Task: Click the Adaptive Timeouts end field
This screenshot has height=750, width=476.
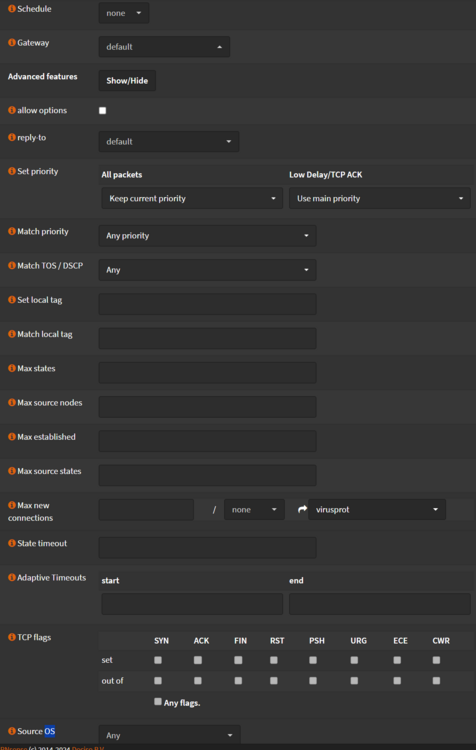Action: click(x=380, y=604)
